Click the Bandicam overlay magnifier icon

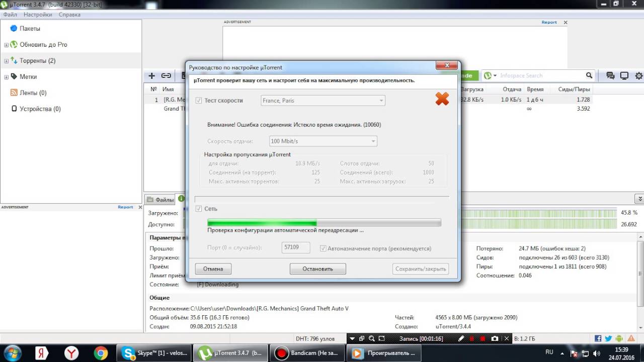coord(371,339)
